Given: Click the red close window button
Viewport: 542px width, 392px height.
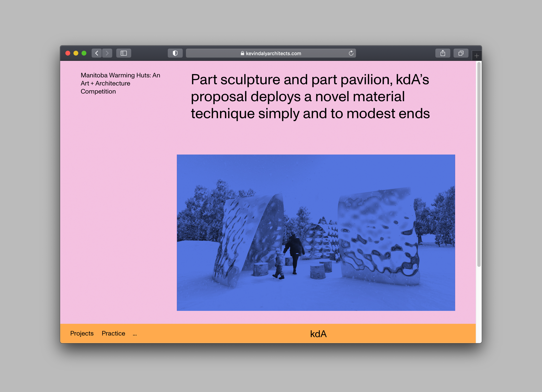Looking at the screenshot, I should pyautogui.click(x=68, y=53).
